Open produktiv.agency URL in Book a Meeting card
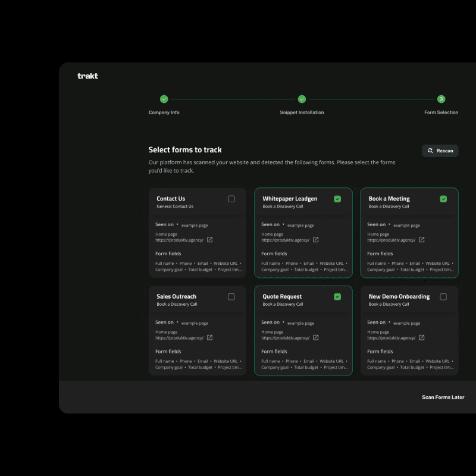Image resolution: width=476 pixels, height=476 pixels. click(x=392, y=240)
